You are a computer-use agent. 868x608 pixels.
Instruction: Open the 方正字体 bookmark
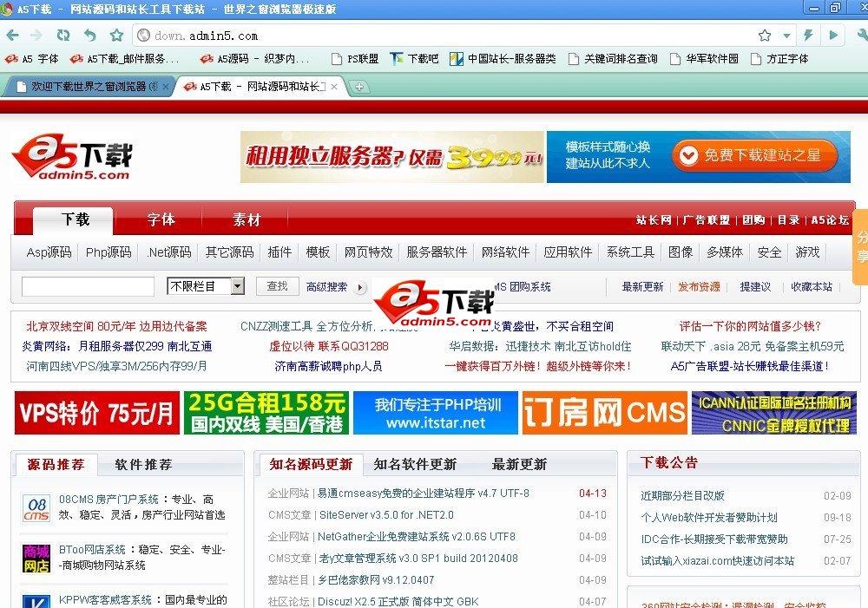coord(779,59)
